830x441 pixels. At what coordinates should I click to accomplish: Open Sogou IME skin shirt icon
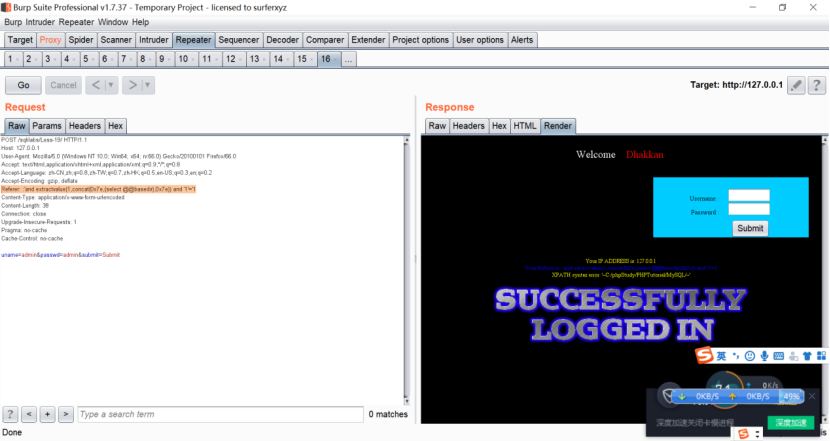(807, 356)
